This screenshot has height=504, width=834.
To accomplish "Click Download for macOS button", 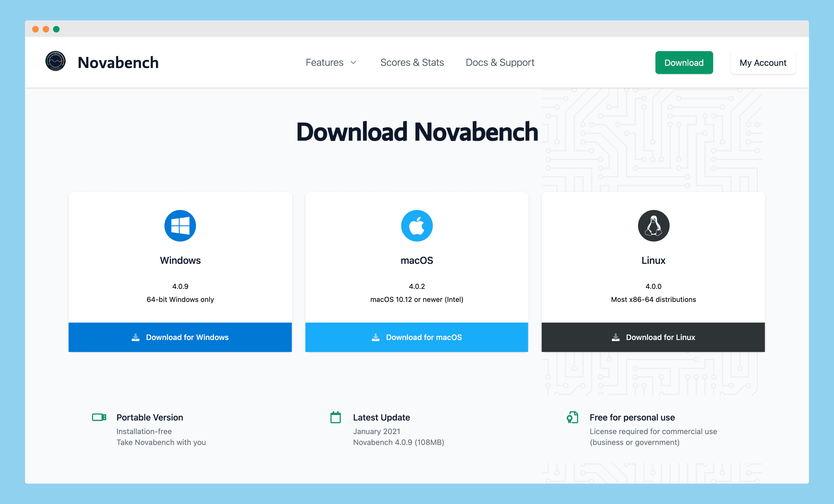I will click(x=417, y=337).
